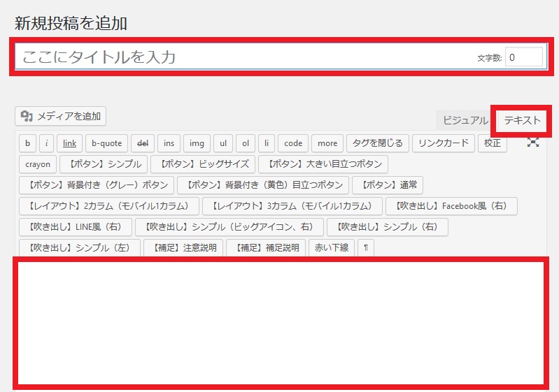Insert 【吹き出し】LINE風（右） balloon

[x=76, y=227]
